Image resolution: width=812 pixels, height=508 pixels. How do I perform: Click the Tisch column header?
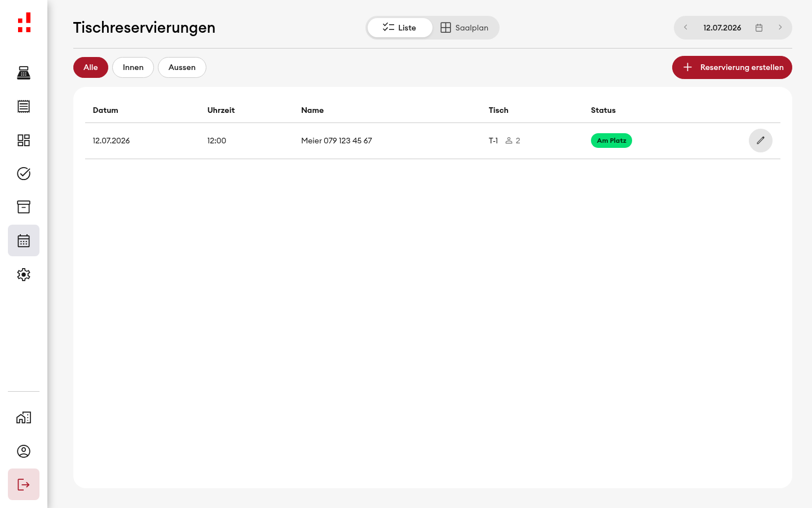[x=498, y=110]
